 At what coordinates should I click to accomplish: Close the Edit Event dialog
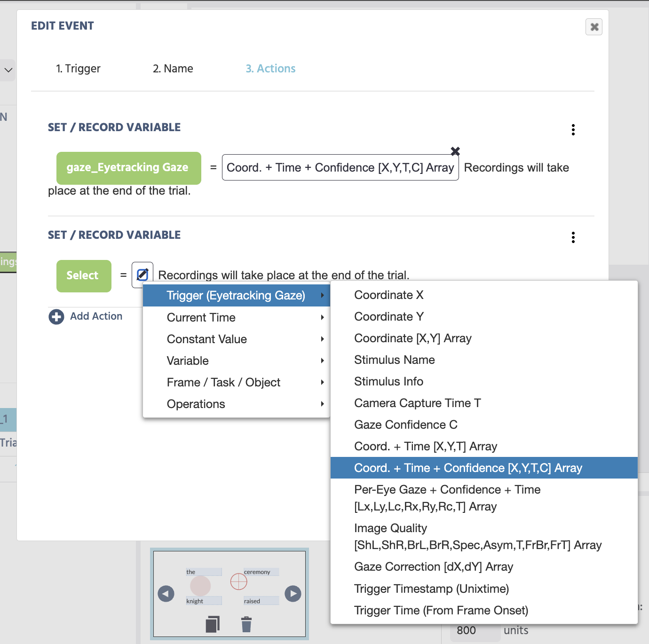(x=594, y=27)
